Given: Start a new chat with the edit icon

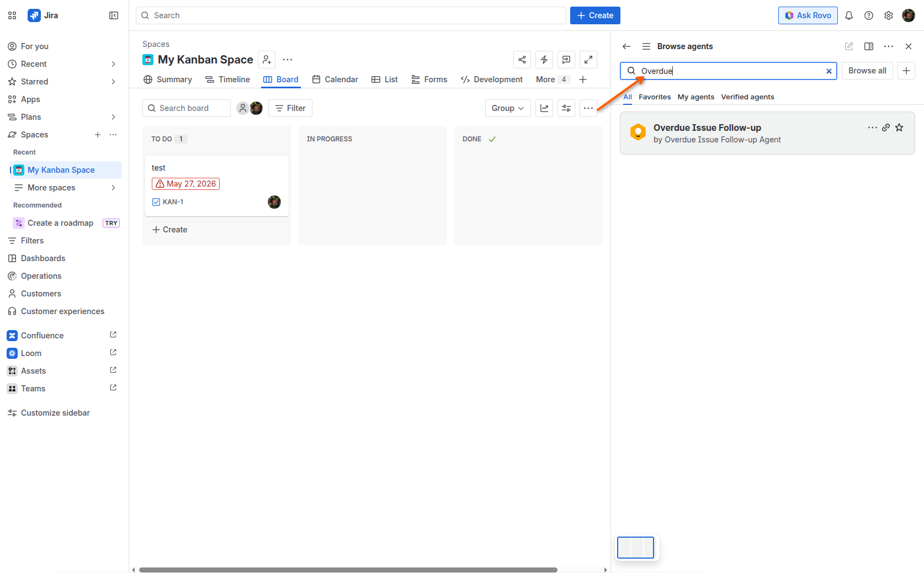Looking at the screenshot, I should [x=849, y=46].
